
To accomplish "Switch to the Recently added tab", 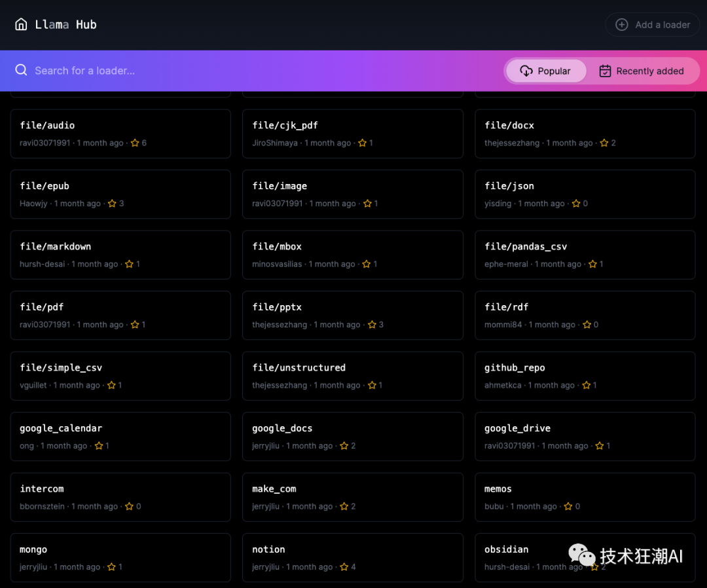I will tap(642, 71).
